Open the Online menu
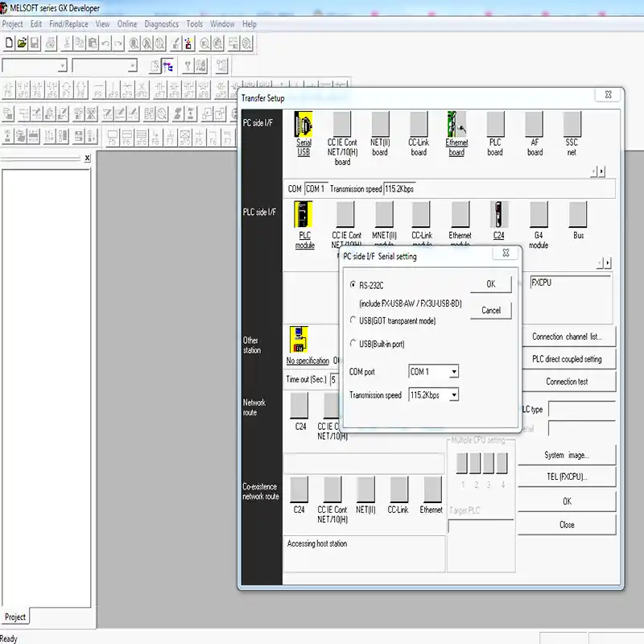Screen dimensions: 644x644 127,24
